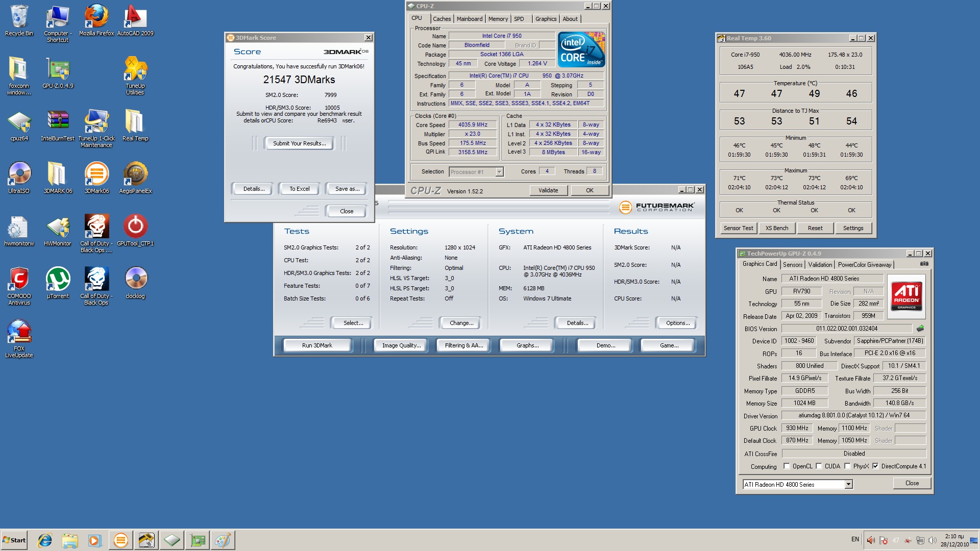Open GPU-Z.0.4.9 desktop icon
Screen dimensions: 980x551
(x=58, y=73)
